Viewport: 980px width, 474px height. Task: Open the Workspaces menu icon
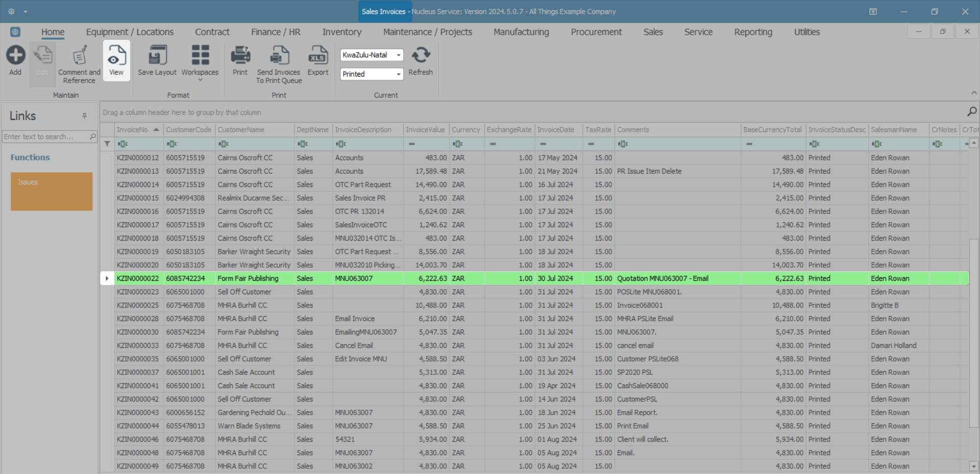(x=200, y=56)
